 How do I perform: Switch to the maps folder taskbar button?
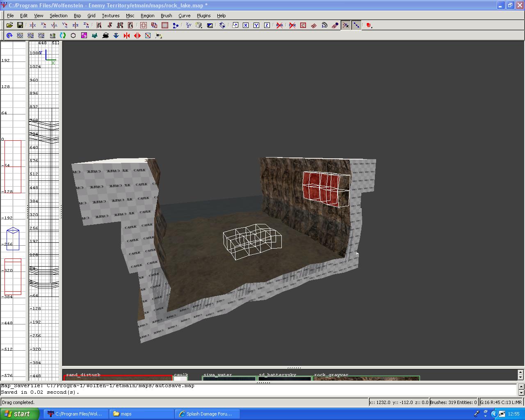pyautogui.click(x=142, y=414)
